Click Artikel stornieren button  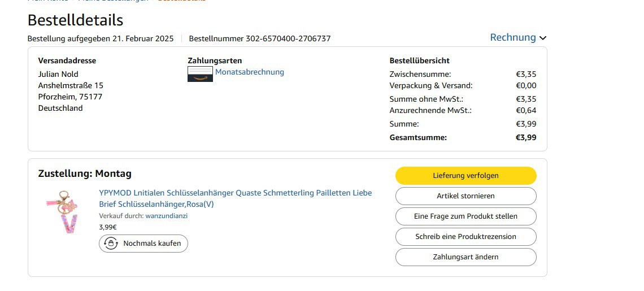[465, 196]
